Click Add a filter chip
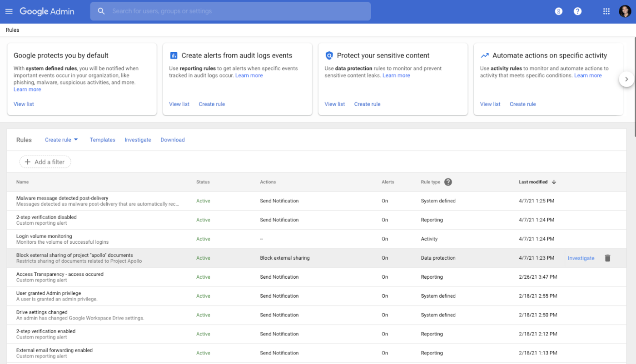Viewport: 636px width, 364px height. coord(45,162)
